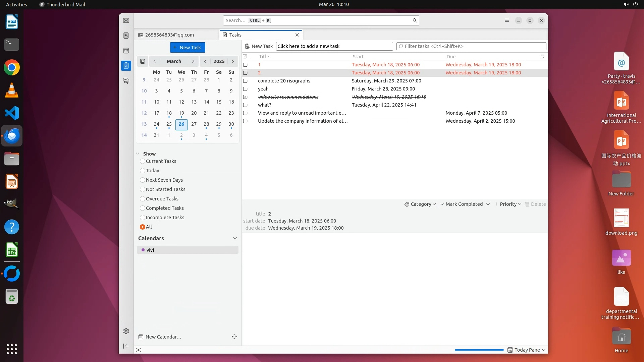Click the Filter tasks search field
Viewport: 644px width, 362px height.
pyautogui.click(x=471, y=46)
